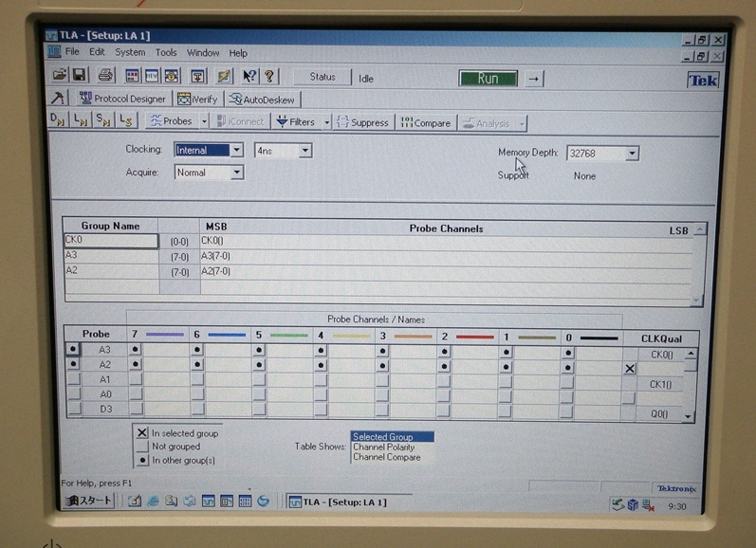Open the Tools menu
756x548 pixels.
tap(166, 52)
